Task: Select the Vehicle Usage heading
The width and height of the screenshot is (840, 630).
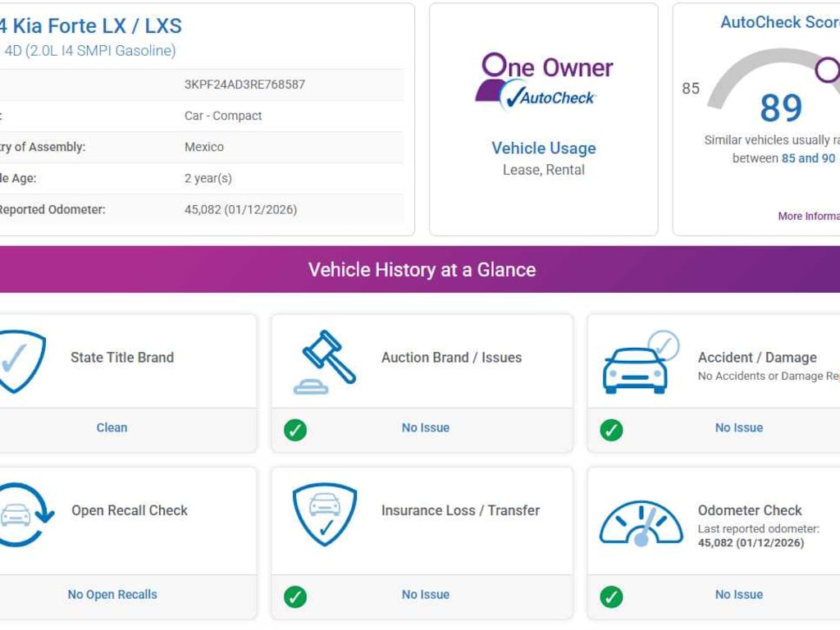Action: 543,148
